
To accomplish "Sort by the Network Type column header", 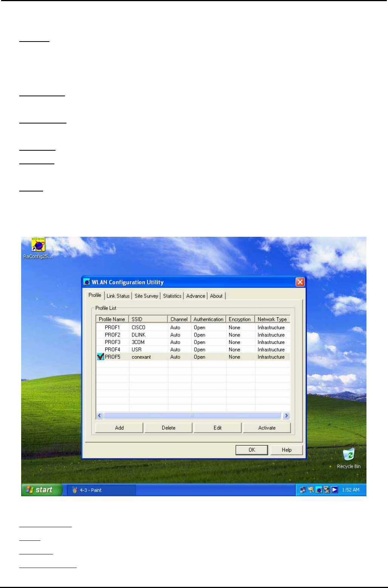I will tap(272, 319).
